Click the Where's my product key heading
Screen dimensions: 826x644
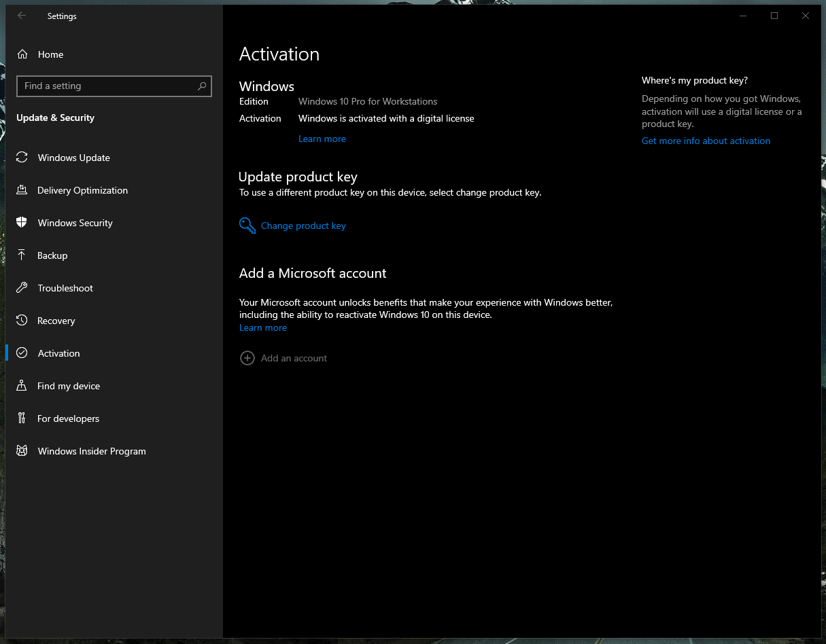tap(695, 80)
